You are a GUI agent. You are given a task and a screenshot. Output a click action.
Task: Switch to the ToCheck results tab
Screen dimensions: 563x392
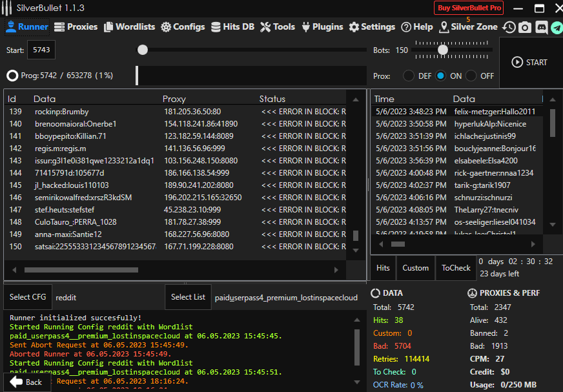click(x=456, y=268)
